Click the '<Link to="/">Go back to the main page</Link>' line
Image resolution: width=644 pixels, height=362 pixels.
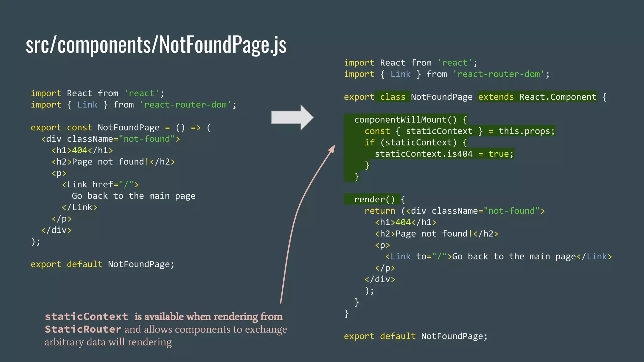(499, 256)
